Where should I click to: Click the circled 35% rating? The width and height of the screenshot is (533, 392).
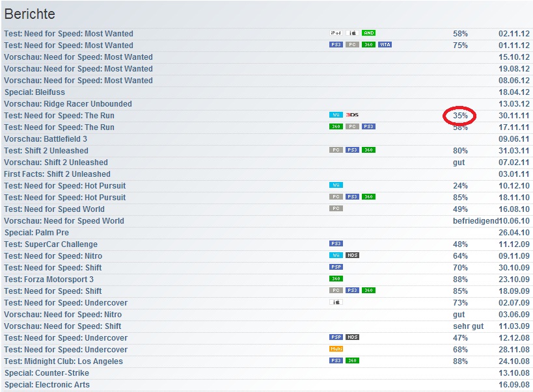click(460, 116)
